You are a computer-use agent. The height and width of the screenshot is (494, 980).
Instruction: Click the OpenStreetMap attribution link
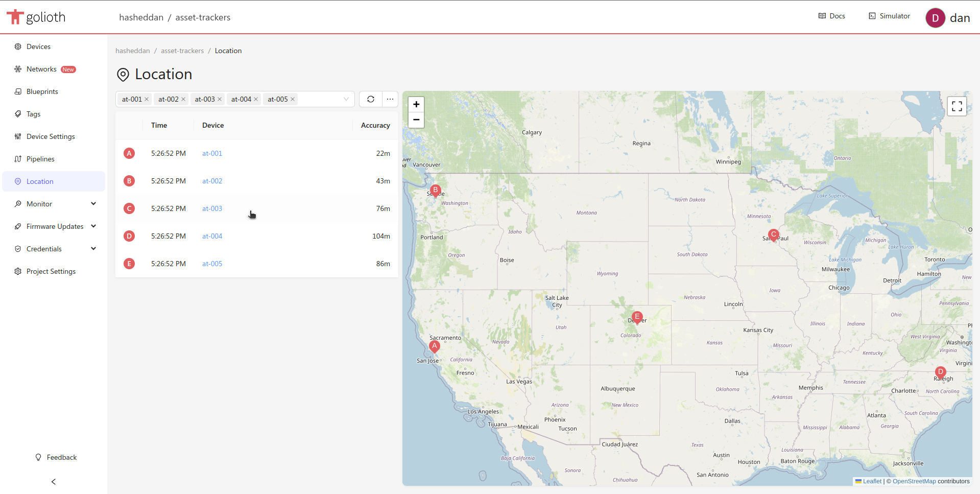click(x=914, y=481)
